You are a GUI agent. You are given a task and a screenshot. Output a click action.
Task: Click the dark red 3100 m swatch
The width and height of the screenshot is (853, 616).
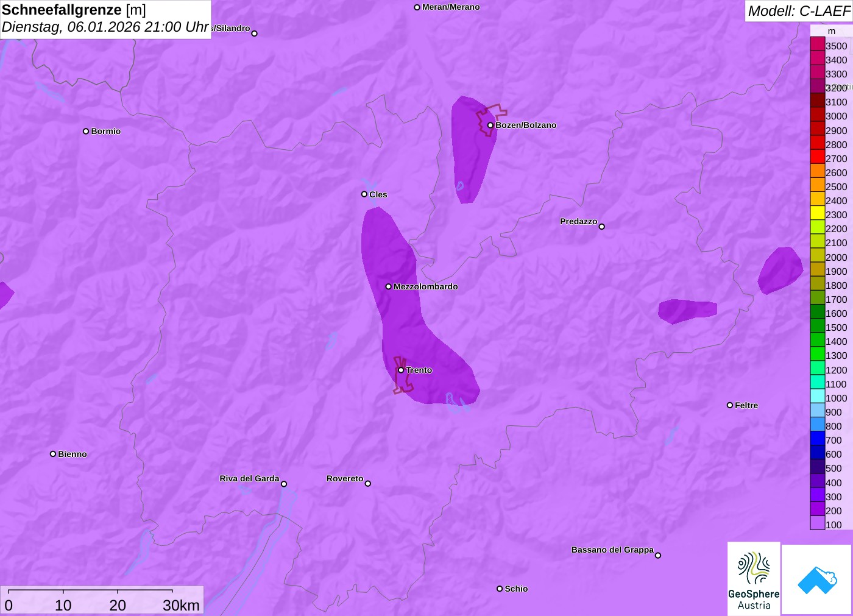click(x=817, y=100)
